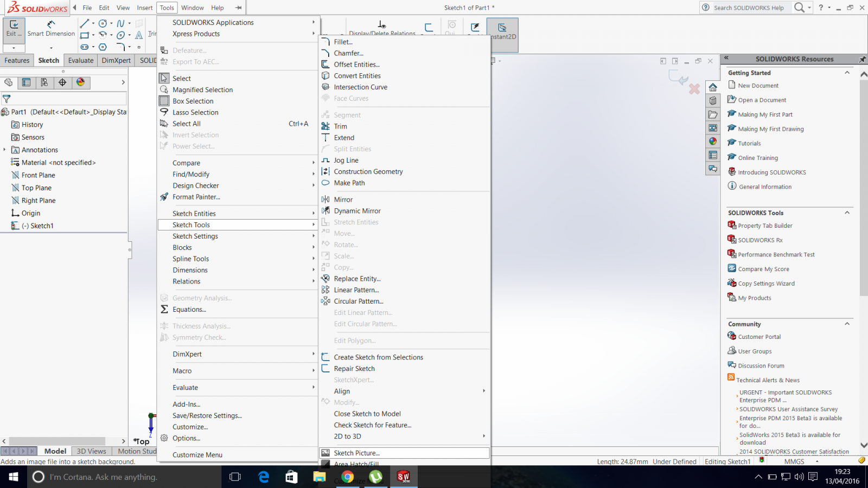The width and height of the screenshot is (868, 488).
Task: Toggle the Instant2D button
Action: [x=502, y=35]
